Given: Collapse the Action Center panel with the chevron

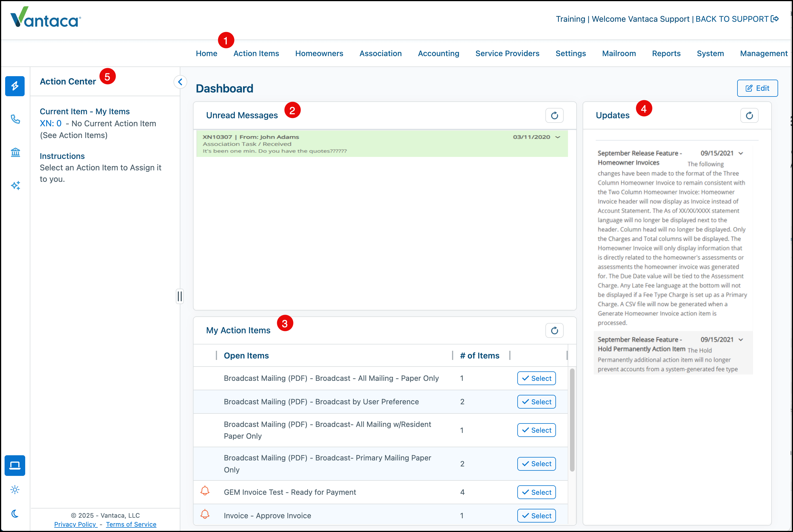Looking at the screenshot, I should coord(180,82).
